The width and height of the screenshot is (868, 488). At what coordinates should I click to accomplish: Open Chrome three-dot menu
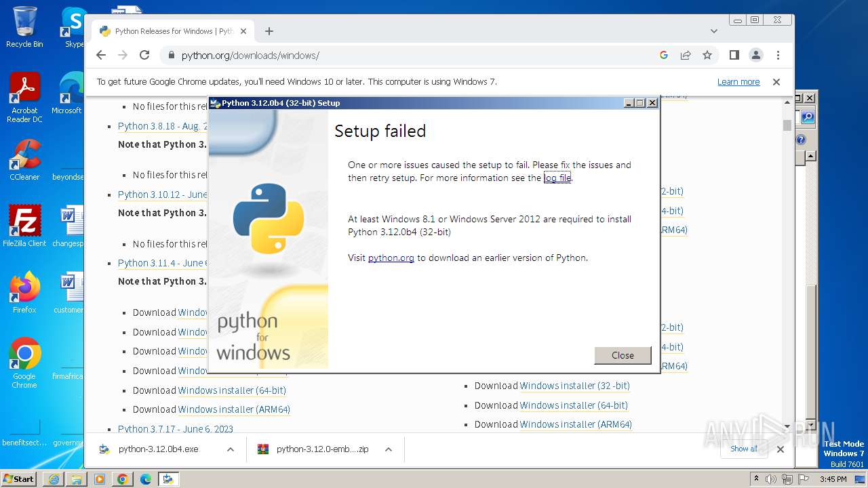(x=778, y=55)
